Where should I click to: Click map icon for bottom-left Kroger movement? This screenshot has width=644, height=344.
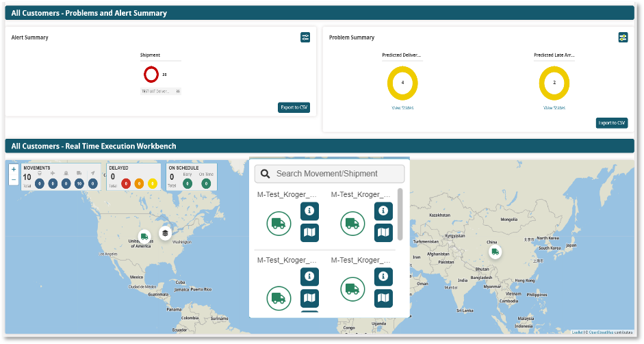click(309, 298)
